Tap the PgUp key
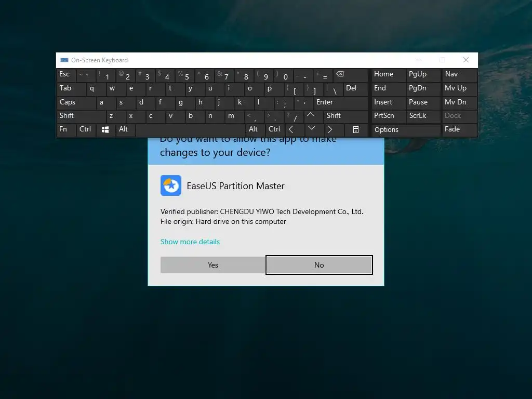 (x=423, y=75)
